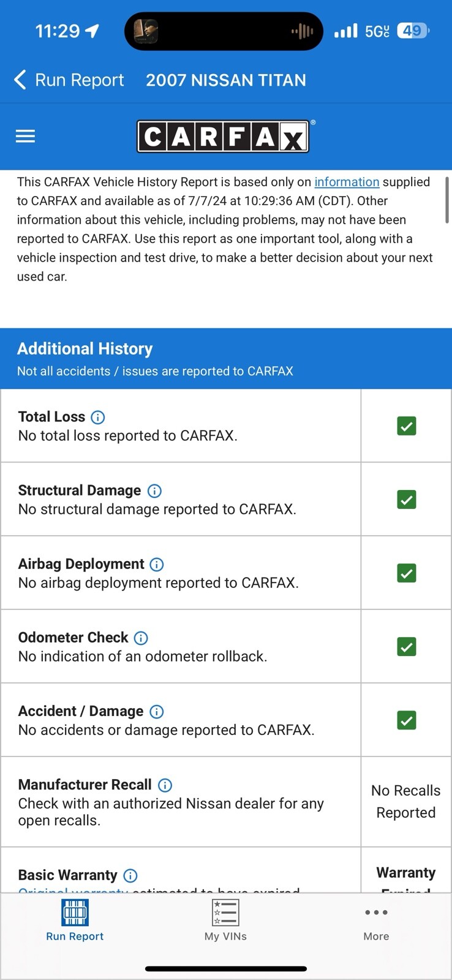
Task: Open the More tab
Action: click(376, 920)
